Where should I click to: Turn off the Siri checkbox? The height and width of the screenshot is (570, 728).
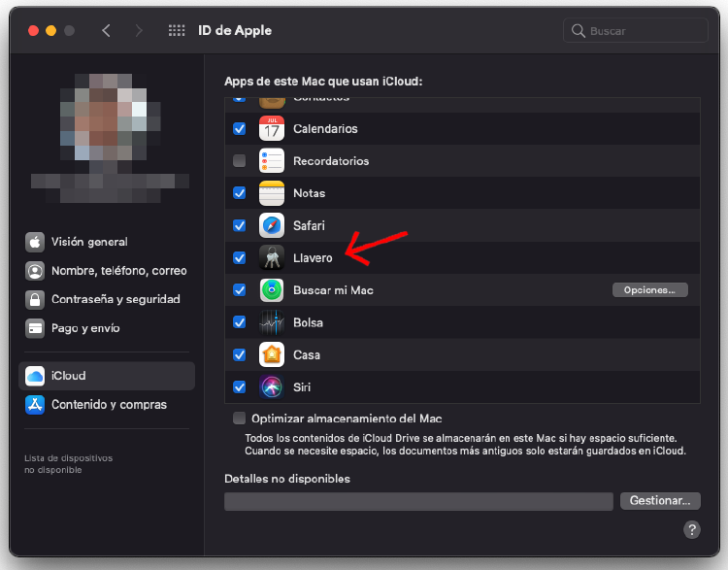click(x=239, y=386)
